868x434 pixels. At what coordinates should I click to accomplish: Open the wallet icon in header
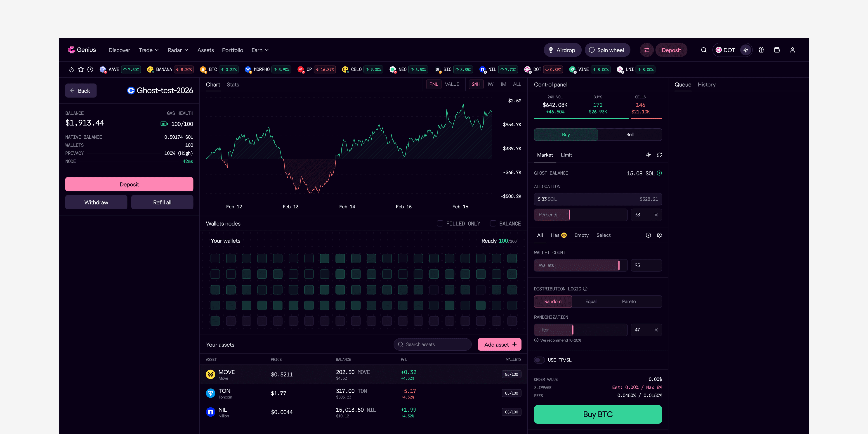[x=777, y=50]
